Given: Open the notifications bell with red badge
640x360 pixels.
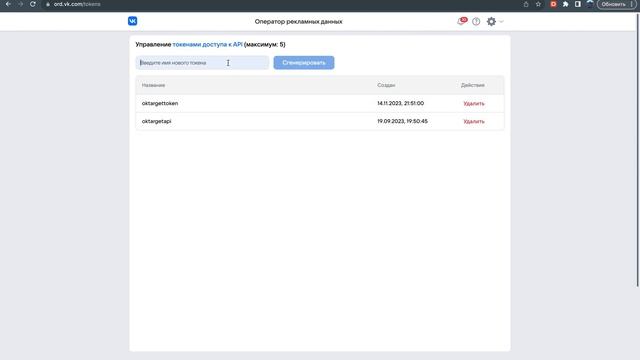Looking at the screenshot, I should click(462, 21).
